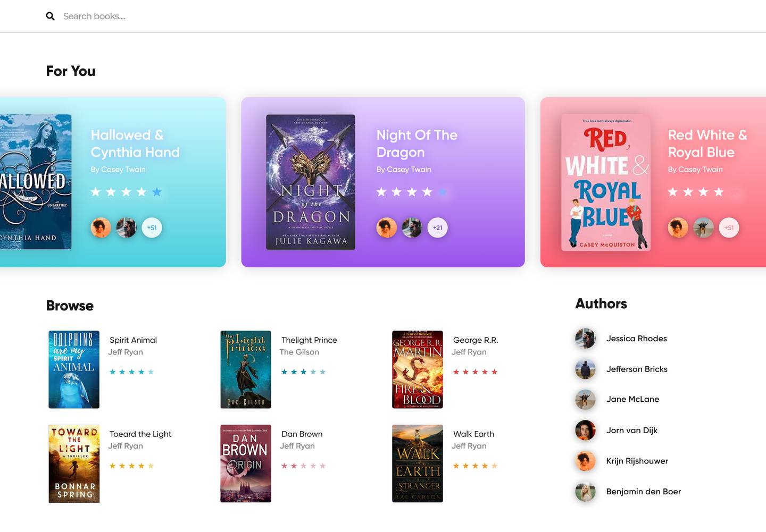The height and width of the screenshot is (532, 766).
Task: Select Thelight Prince title text
Action: (309, 340)
